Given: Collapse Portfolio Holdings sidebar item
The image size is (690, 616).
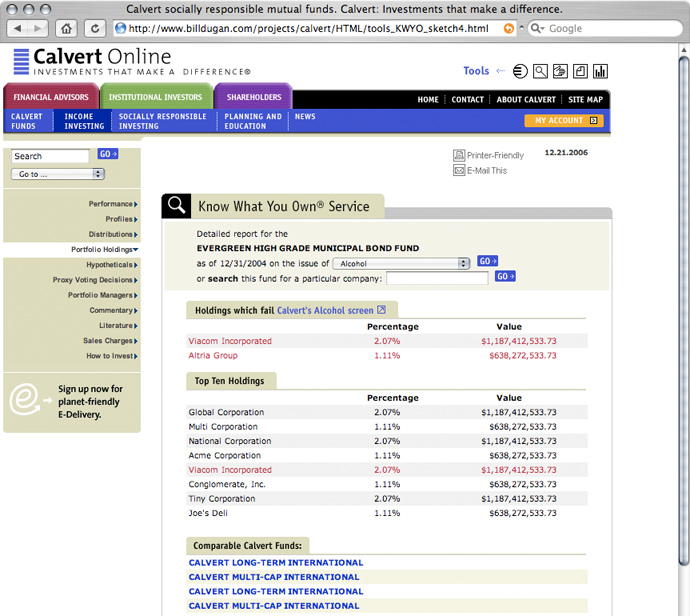Looking at the screenshot, I should pos(105,249).
